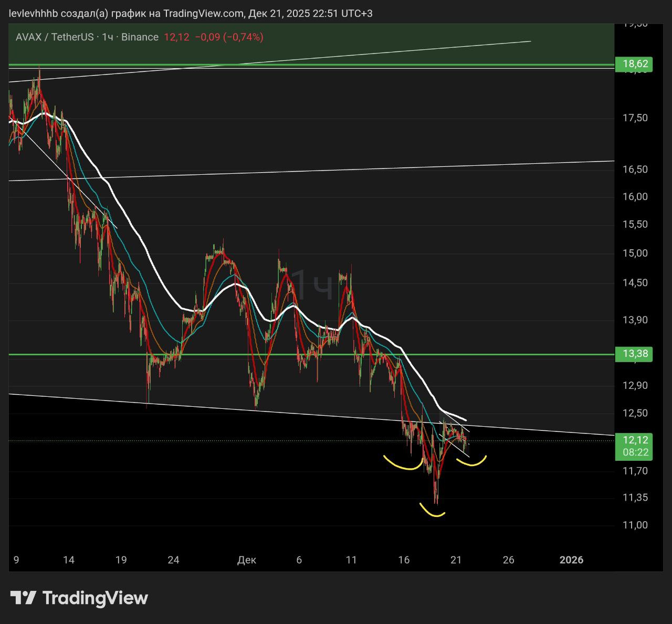
Task: Click the 1ч watermark in chart center
Action: [312, 285]
